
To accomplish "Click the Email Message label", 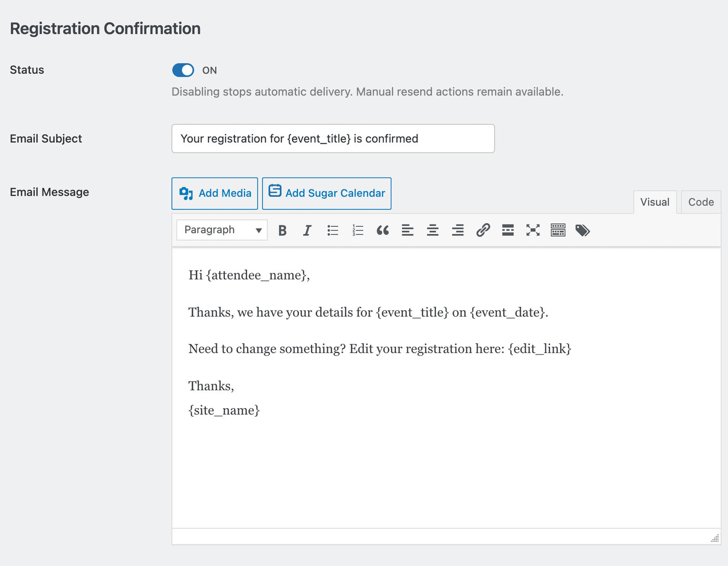I will pos(50,192).
